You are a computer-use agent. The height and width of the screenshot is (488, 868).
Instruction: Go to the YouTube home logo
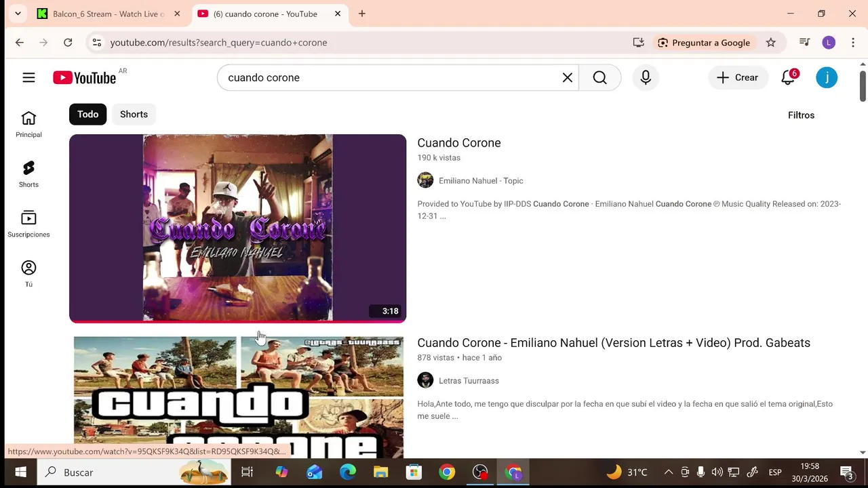(x=85, y=78)
